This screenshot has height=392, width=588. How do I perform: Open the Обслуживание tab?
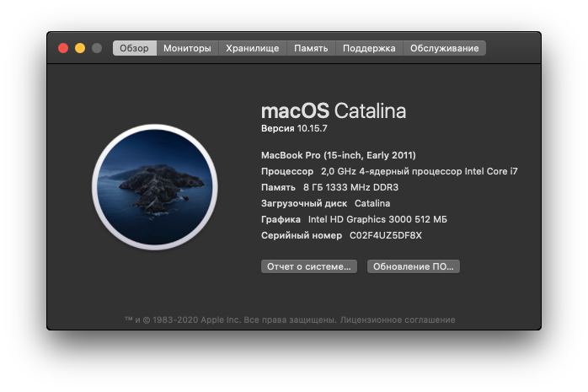click(x=445, y=48)
